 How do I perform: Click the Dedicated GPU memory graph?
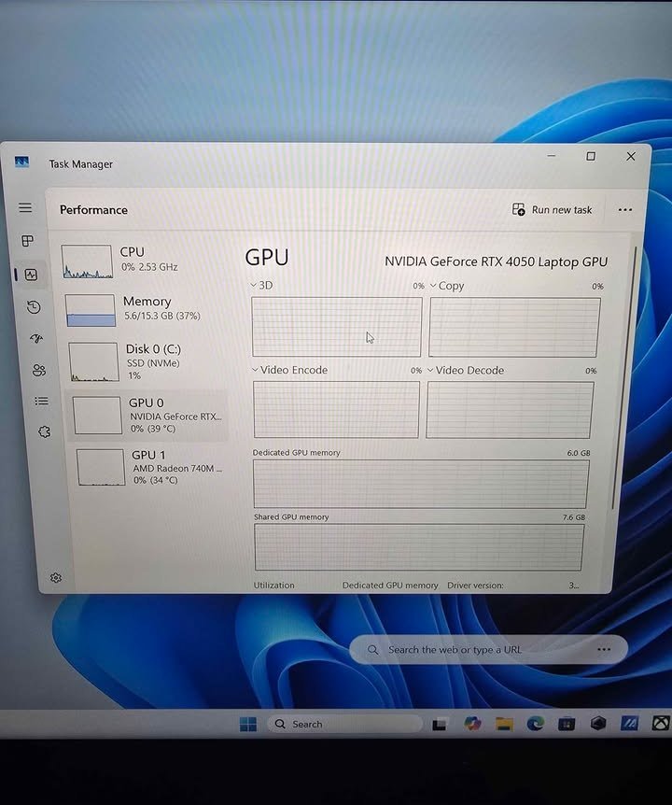pyautogui.click(x=421, y=484)
